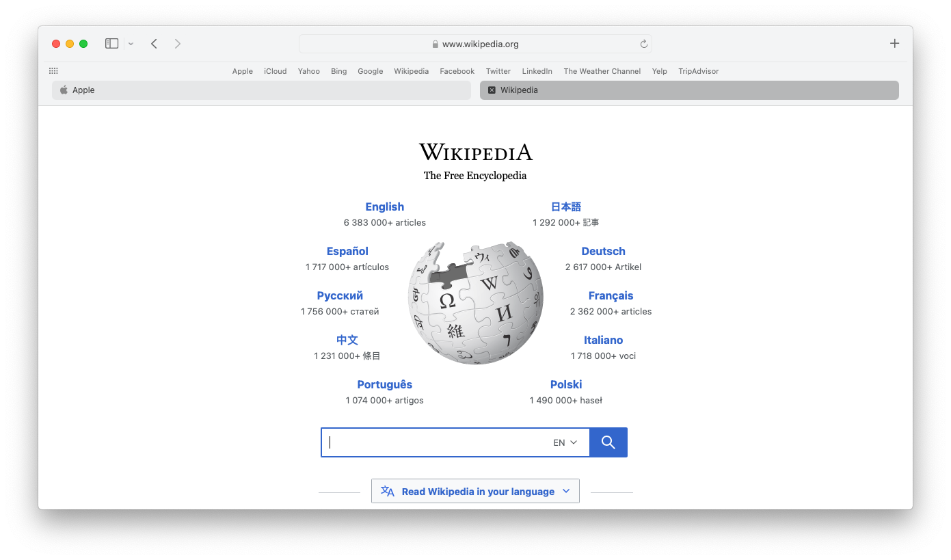Open the Wikipedia bookmark in the favorites bar
Image resolution: width=951 pixels, height=560 pixels.
pyautogui.click(x=412, y=71)
